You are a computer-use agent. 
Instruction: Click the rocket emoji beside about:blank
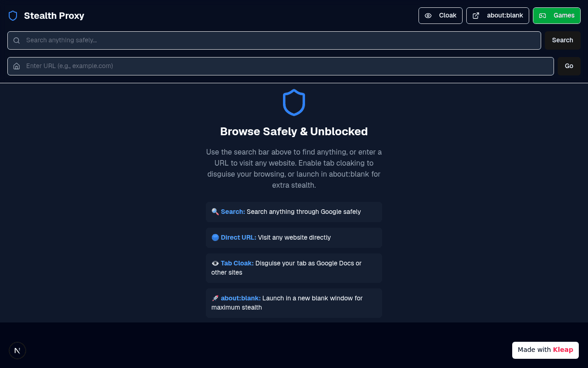point(215,298)
